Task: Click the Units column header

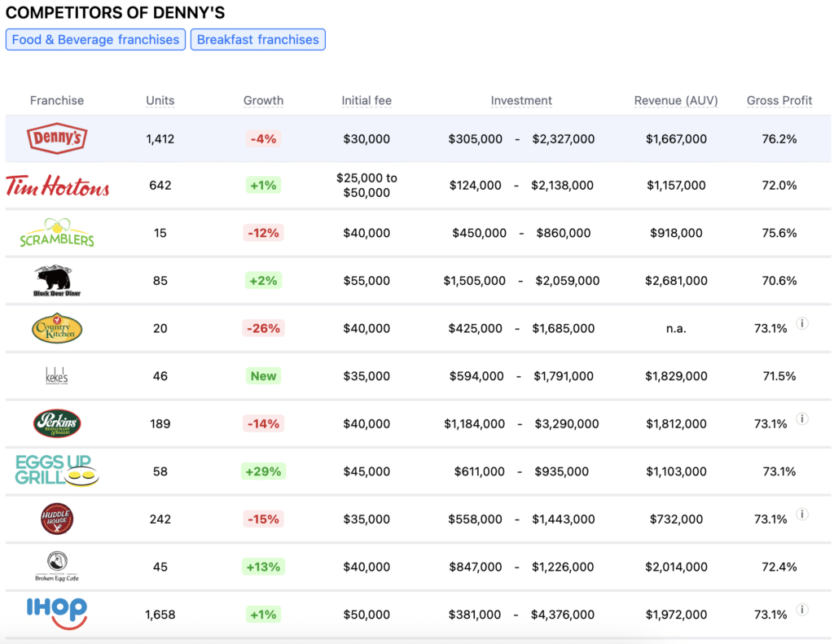Action: click(x=160, y=100)
